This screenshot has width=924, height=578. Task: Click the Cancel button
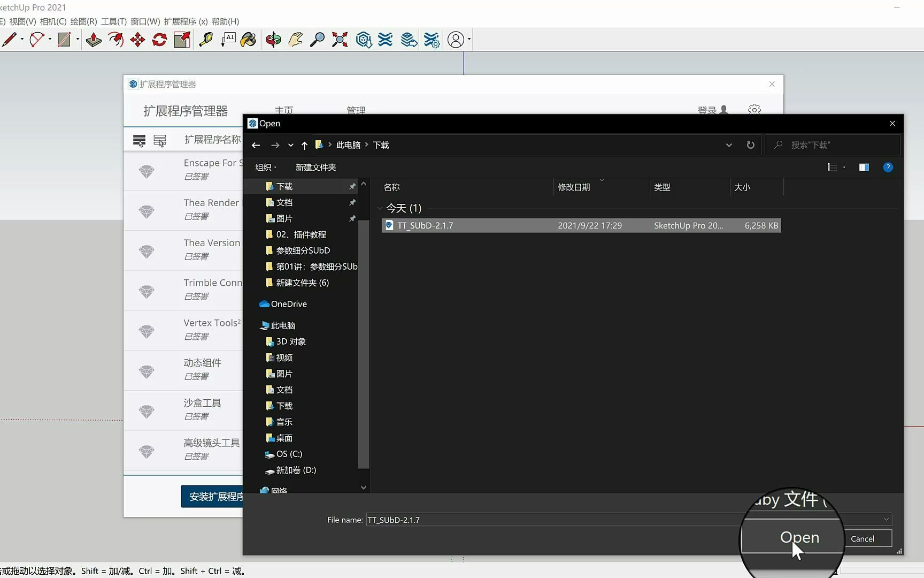[x=863, y=539]
